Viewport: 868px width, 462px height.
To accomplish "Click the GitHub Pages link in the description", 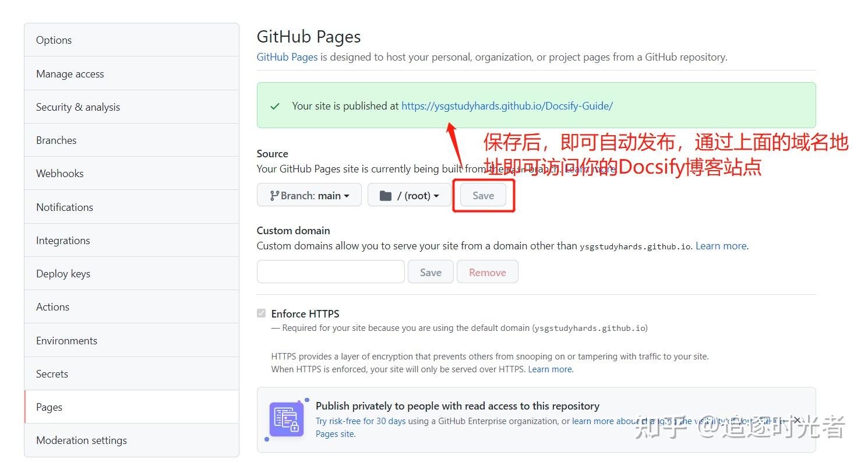I will (x=287, y=57).
